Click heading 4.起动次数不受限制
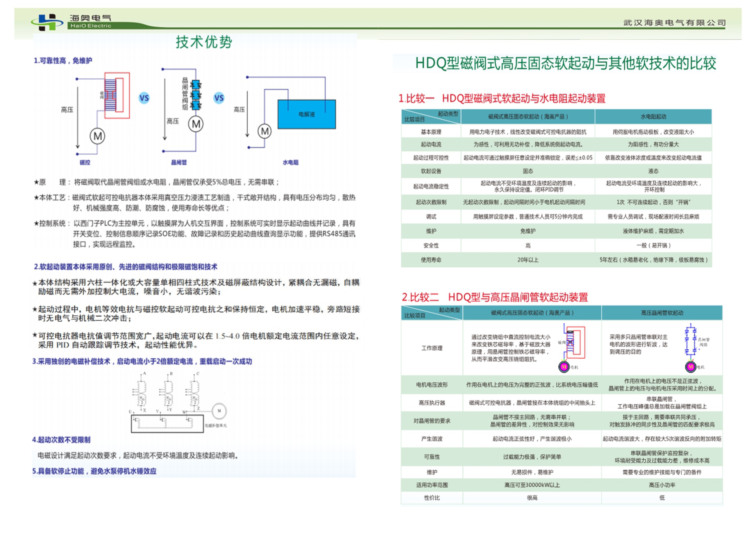 (x=61, y=440)
